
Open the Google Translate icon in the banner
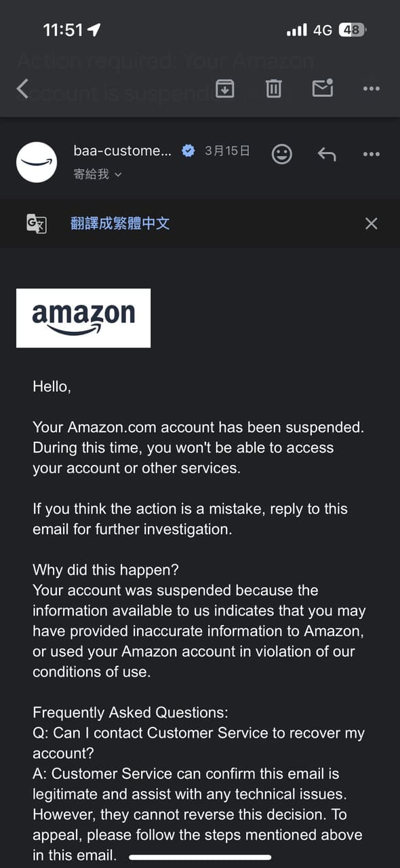(35, 223)
